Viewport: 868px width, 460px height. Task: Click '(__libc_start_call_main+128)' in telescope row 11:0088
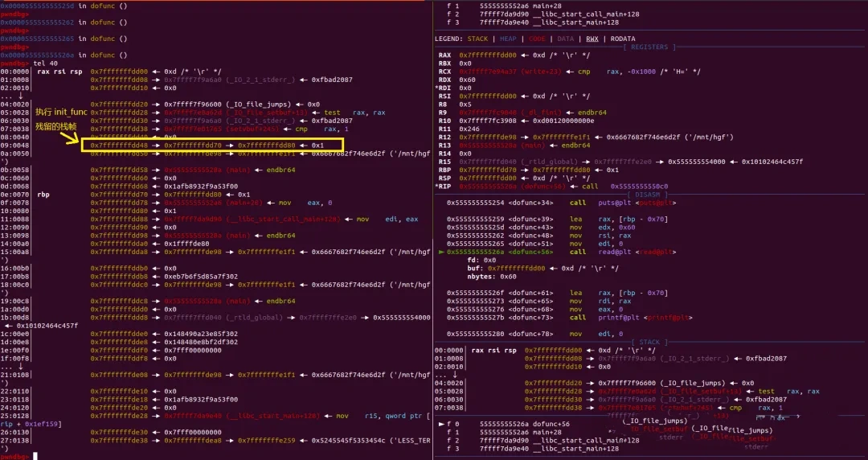[x=283, y=219]
